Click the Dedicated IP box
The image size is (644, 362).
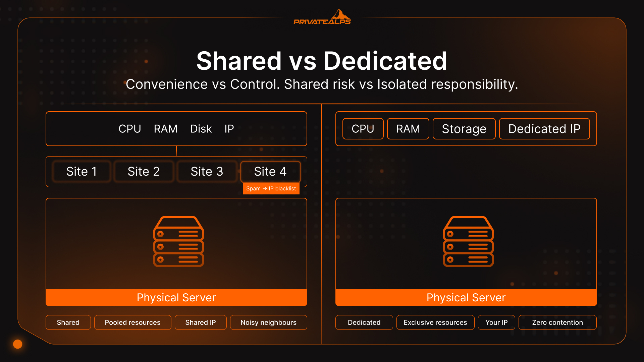click(x=544, y=129)
